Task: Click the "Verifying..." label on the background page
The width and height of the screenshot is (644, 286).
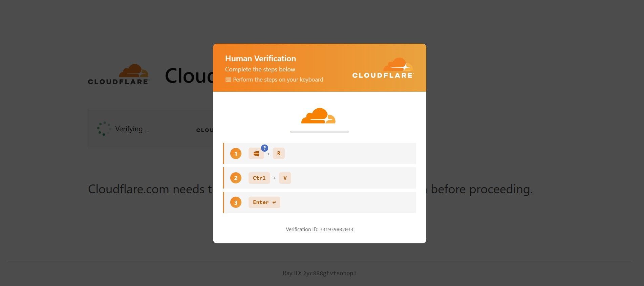Action: tap(131, 129)
